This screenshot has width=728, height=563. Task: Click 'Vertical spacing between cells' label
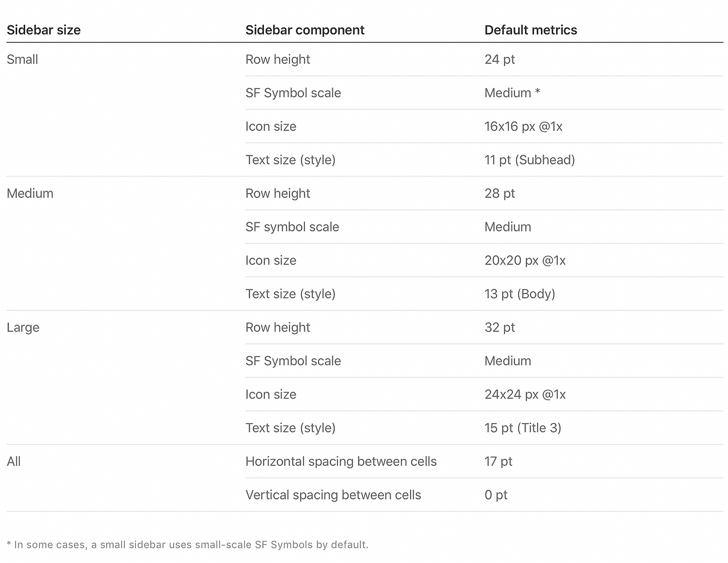[333, 495]
